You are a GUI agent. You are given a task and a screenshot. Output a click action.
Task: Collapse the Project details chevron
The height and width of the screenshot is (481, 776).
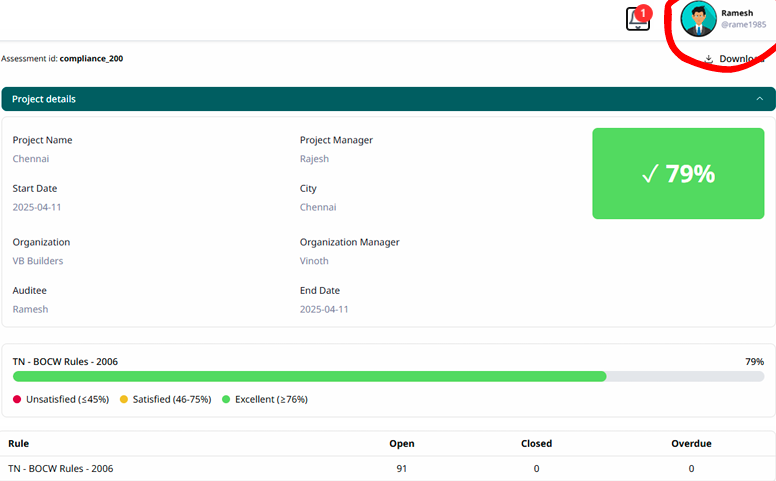pyautogui.click(x=760, y=99)
